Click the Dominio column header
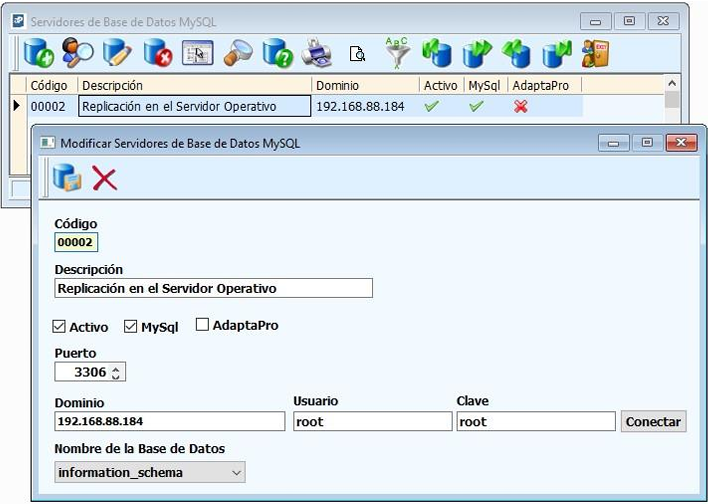This screenshot has height=504, width=709. pos(364,86)
